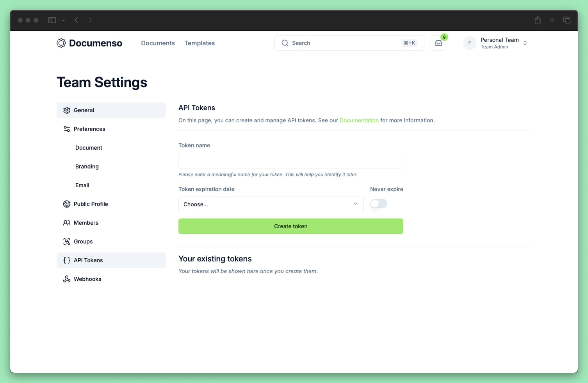The height and width of the screenshot is (383, 588).
Task: Click the search magnifier icon
Action: pyautogui.click(x=285, y=43)
